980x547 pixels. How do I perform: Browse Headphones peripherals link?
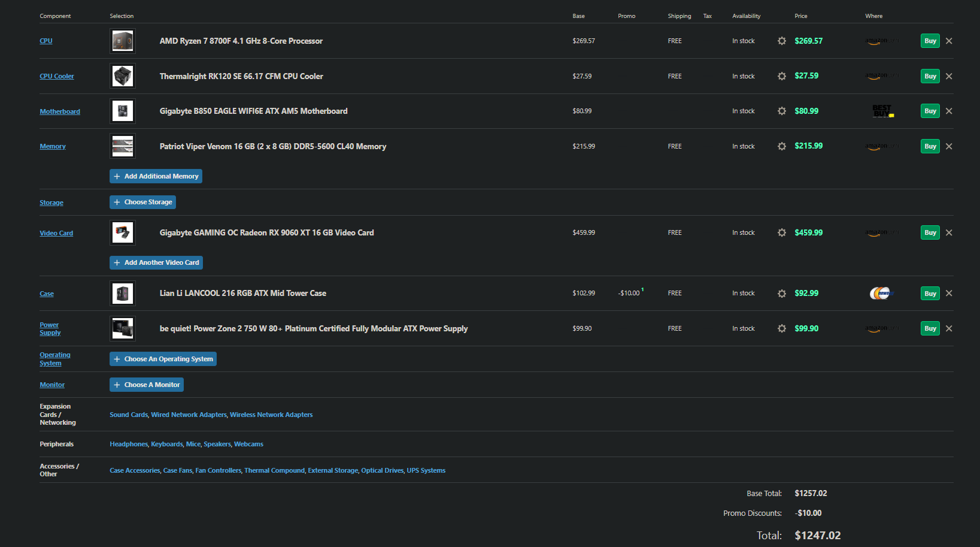[x=129, y=444]
